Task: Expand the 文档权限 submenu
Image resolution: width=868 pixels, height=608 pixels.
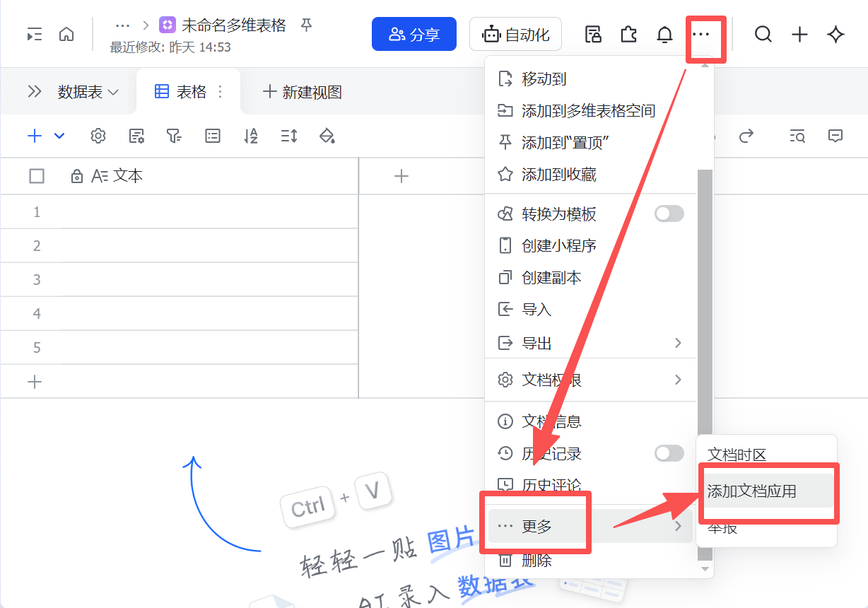Action: click(x=678, y=380)
